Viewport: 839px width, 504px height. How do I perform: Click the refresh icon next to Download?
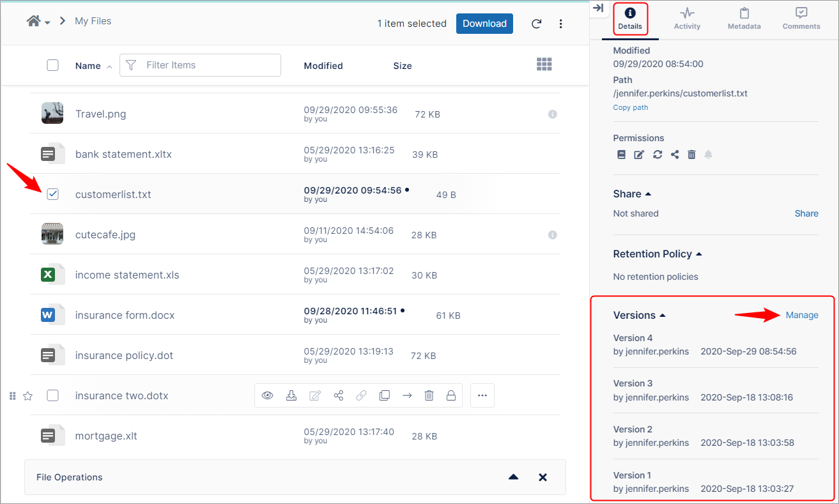point(537,24)
